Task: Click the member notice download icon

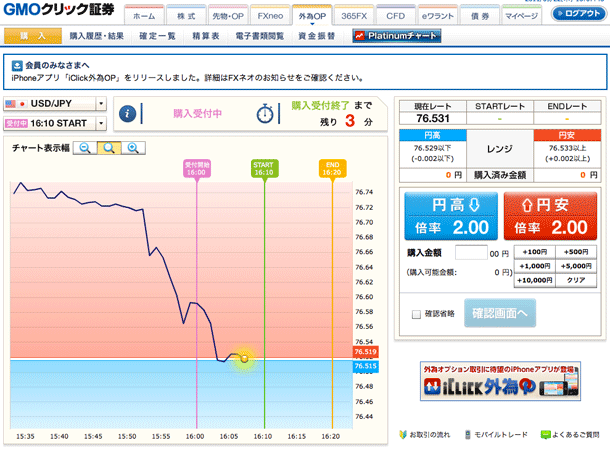Action: [17, 65]
